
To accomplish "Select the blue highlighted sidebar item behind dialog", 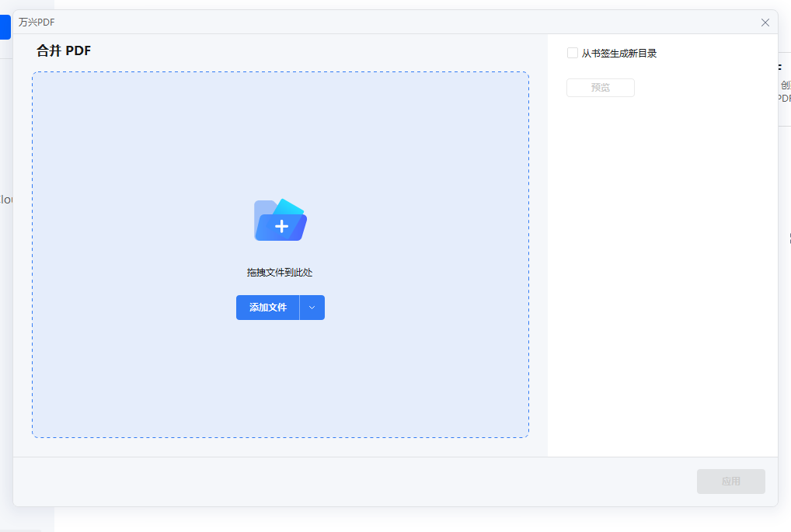I will [5, 26].
